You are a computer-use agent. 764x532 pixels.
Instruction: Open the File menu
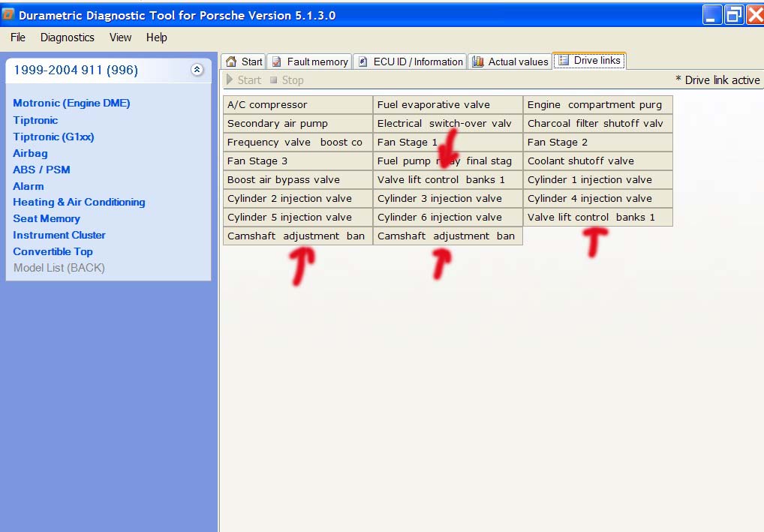coord(18,38)
